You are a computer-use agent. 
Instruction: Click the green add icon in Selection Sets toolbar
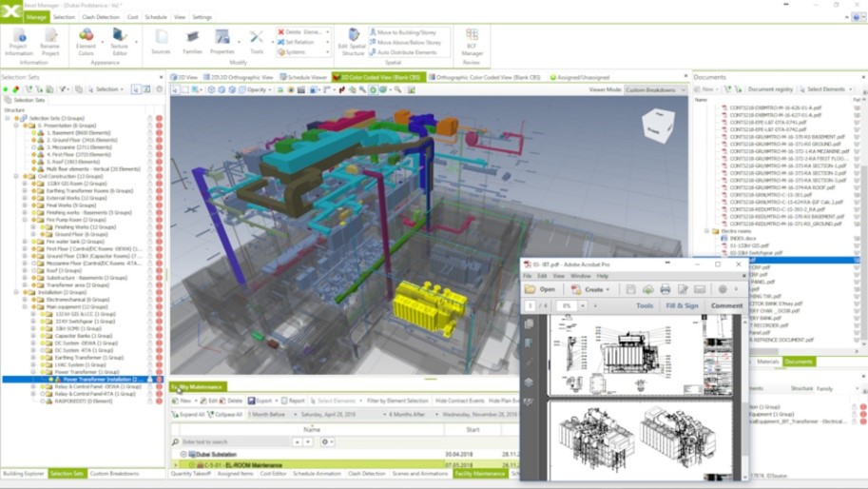click(x=6, y=89)
